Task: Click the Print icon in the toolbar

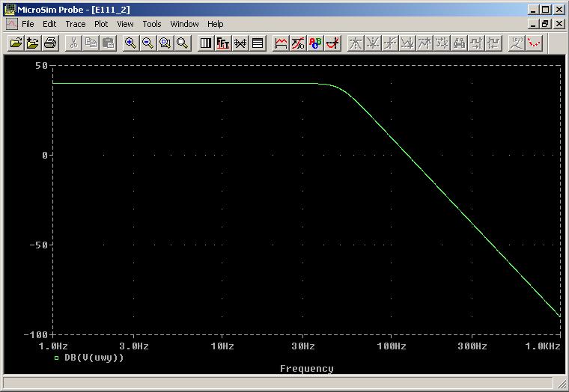Action: click(50, 43)
